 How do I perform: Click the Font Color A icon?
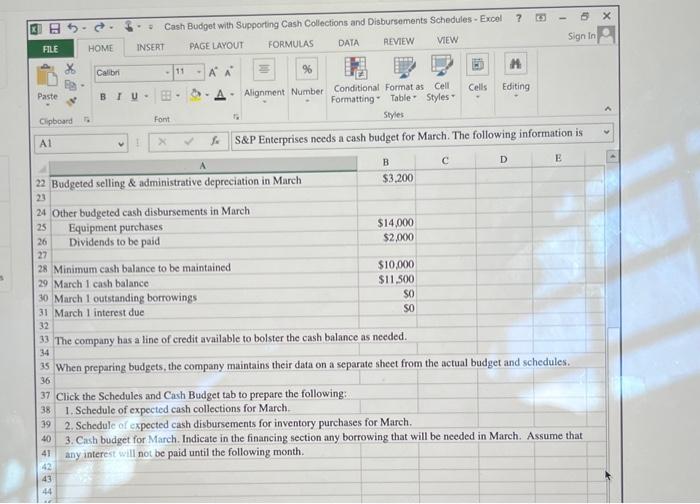point(220,94)
